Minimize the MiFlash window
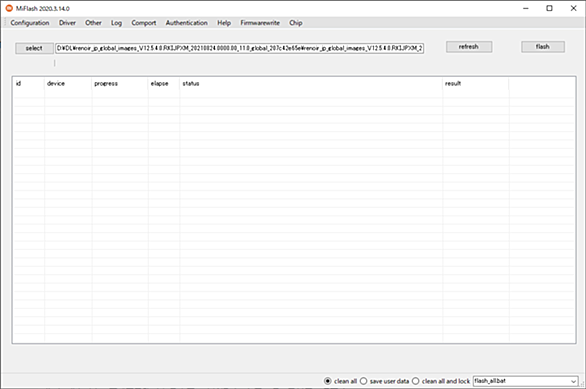Image resolution: width=586 pixels, height=389 pixels. pos(526,8)
